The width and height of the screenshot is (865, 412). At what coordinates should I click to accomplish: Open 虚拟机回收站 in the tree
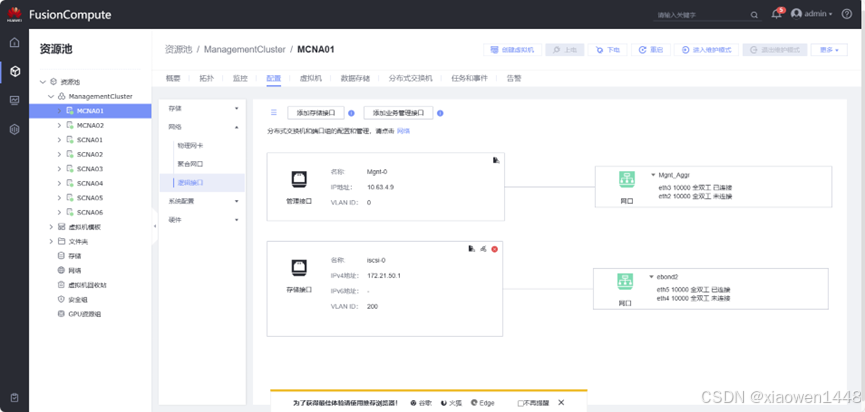87,285
